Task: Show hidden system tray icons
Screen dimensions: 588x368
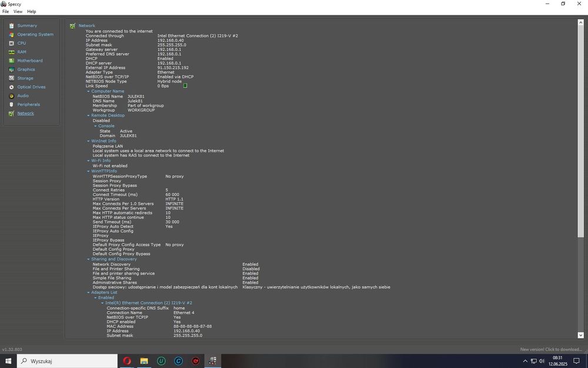Action: pyautogui.click(x=525, y=361)
